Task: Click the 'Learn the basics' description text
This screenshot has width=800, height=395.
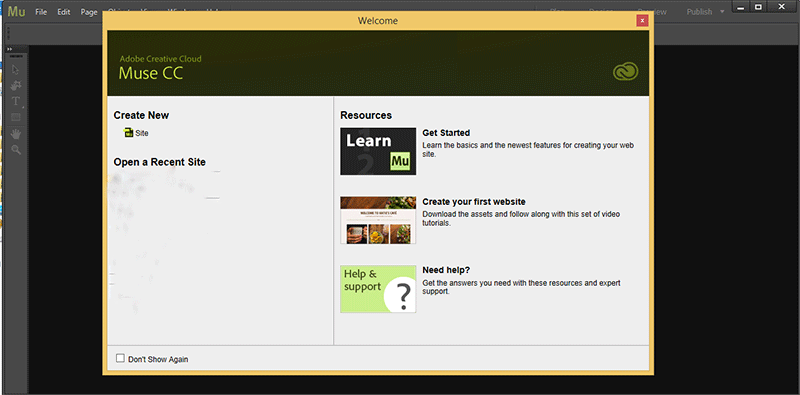Action: click(x=528, y=149)
